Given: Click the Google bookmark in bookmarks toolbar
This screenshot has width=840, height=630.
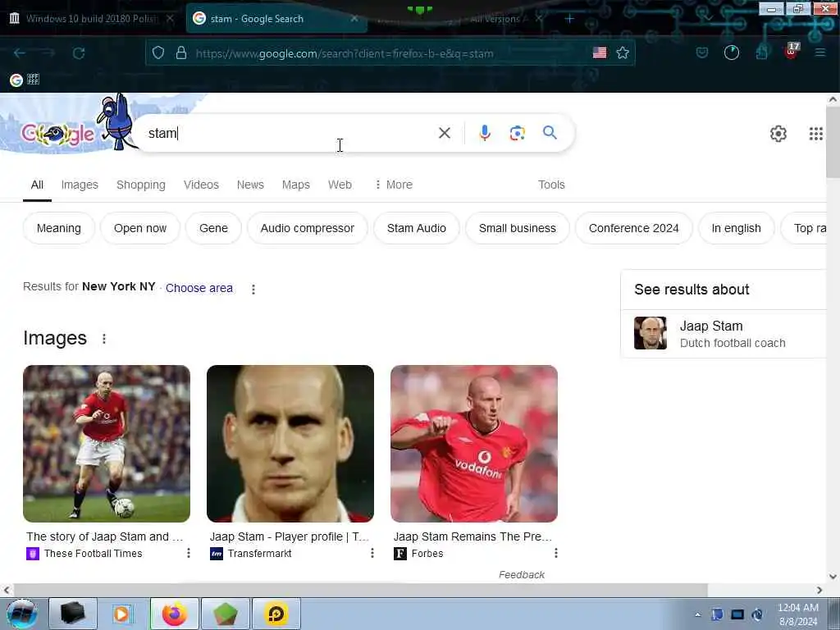Looking at the screenshot, I should click(x=16, y=80).
